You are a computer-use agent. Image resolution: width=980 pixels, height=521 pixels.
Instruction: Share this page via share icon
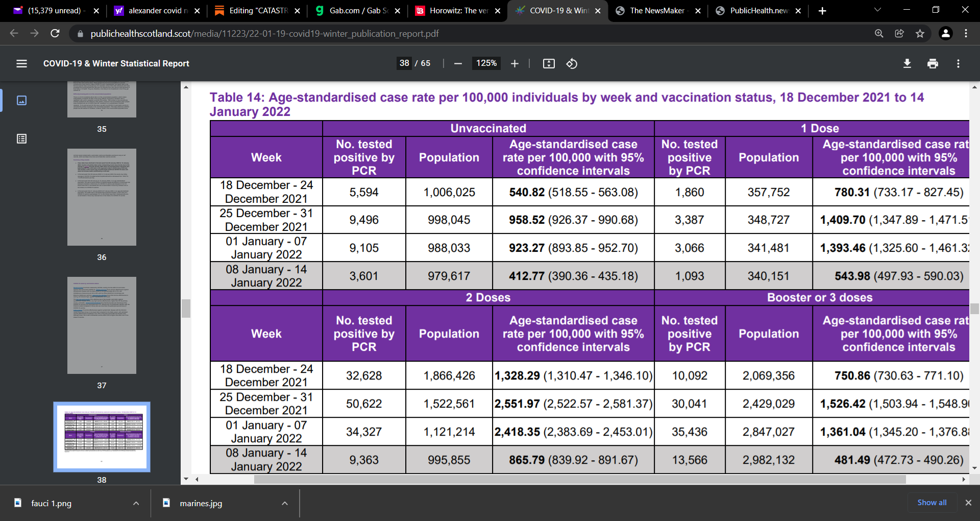tap(899, 33)
